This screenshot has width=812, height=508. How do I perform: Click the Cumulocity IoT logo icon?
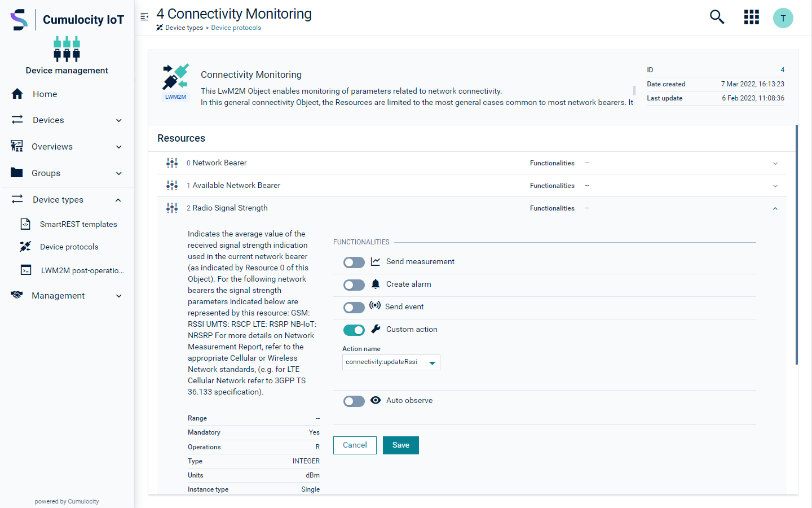click(x=19, y=20)
